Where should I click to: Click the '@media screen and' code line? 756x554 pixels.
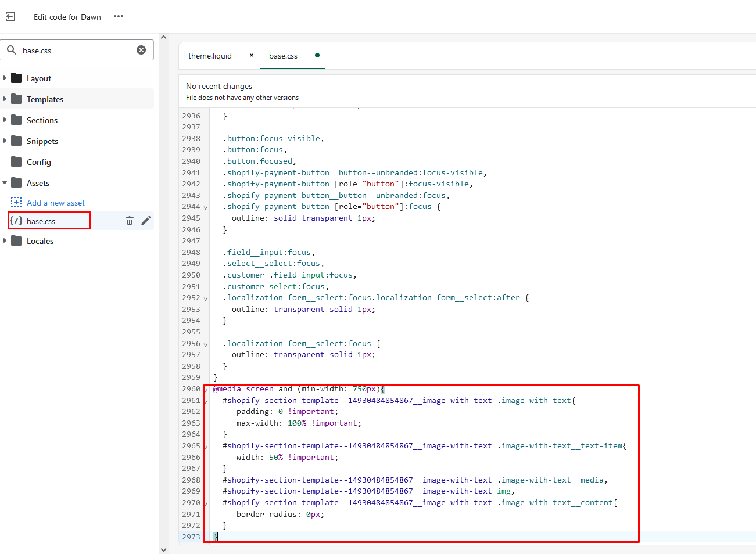(x=299, y=388)
